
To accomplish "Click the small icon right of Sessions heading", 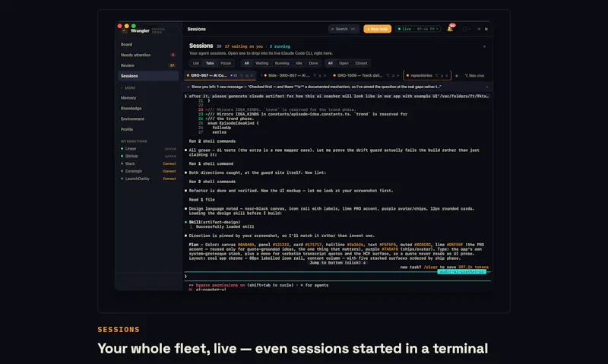I will (x=484, y=46).
